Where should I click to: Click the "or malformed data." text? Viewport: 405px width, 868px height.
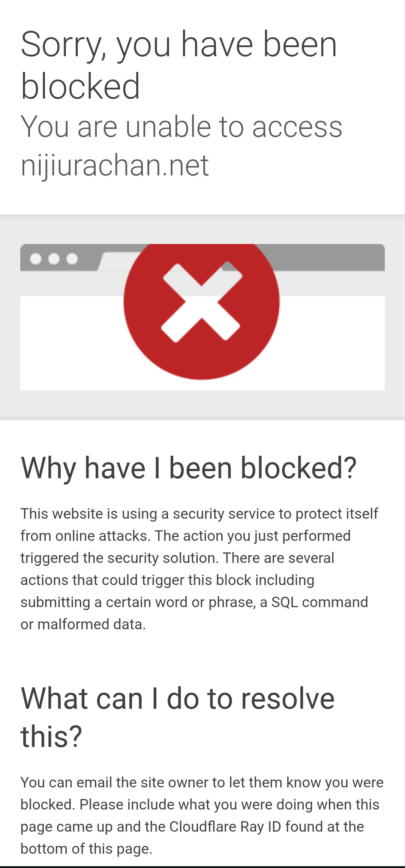[x=83, y=624]
